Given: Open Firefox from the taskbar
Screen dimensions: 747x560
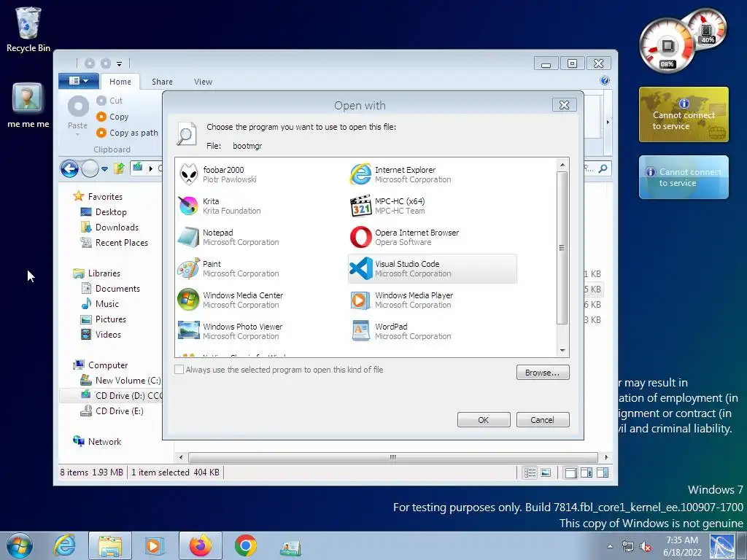Looking at the screenshot, I should pos(201,545).
